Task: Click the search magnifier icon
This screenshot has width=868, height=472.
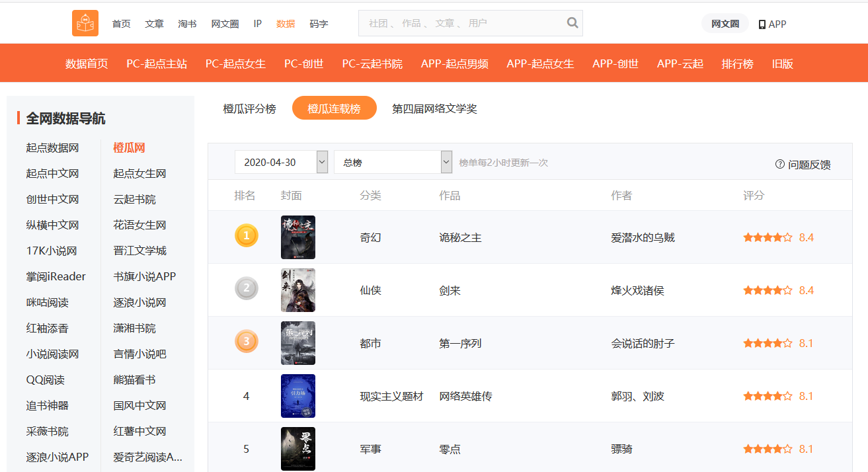Action: point(572,23)
